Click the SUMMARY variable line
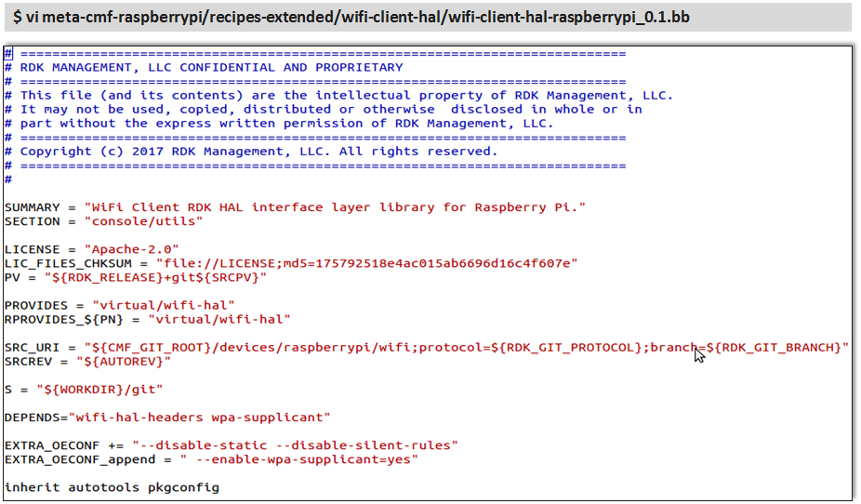 295,207
